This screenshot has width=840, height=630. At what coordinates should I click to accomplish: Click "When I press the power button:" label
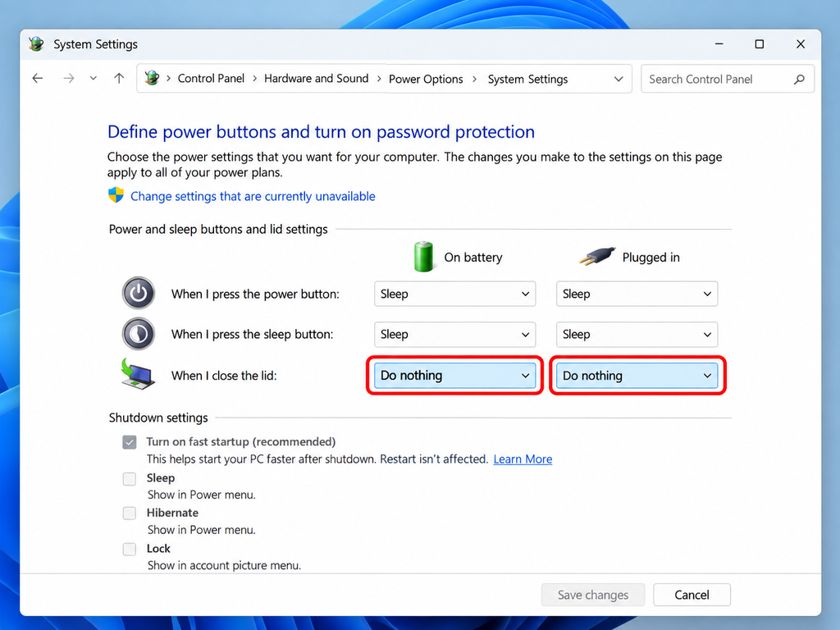pyautogui.click(x=255, y=294)
